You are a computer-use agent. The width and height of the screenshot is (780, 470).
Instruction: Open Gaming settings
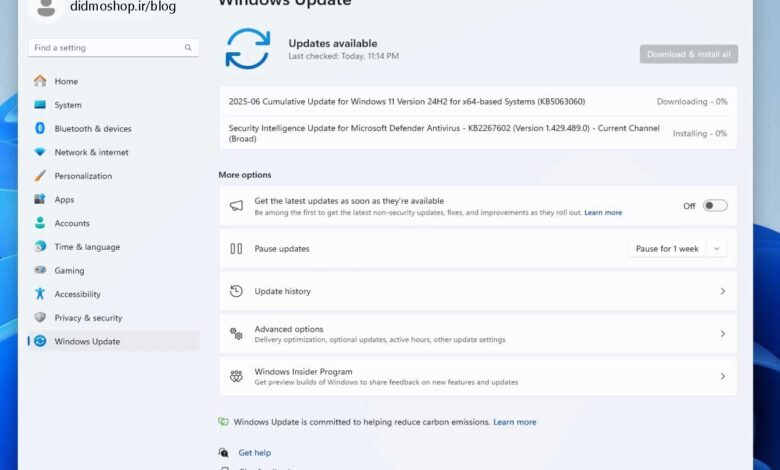coord(113,270)
